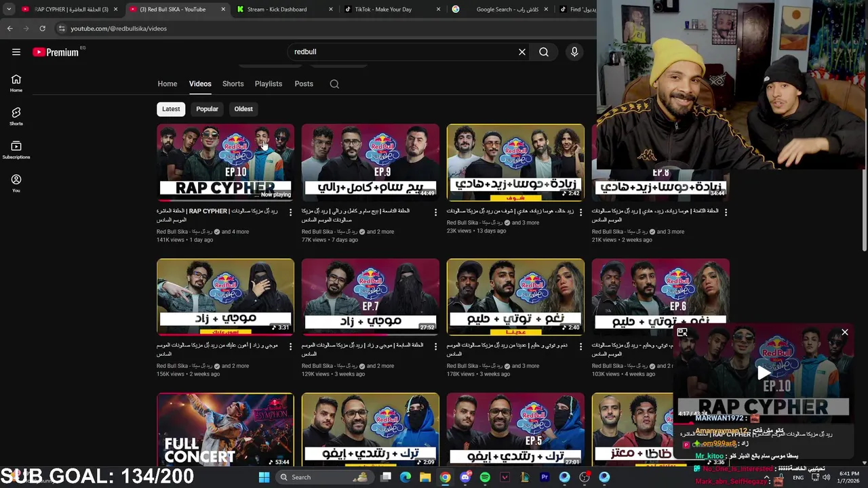
Task: Open File Explorer from the taskbar
Action: (425, 477)
